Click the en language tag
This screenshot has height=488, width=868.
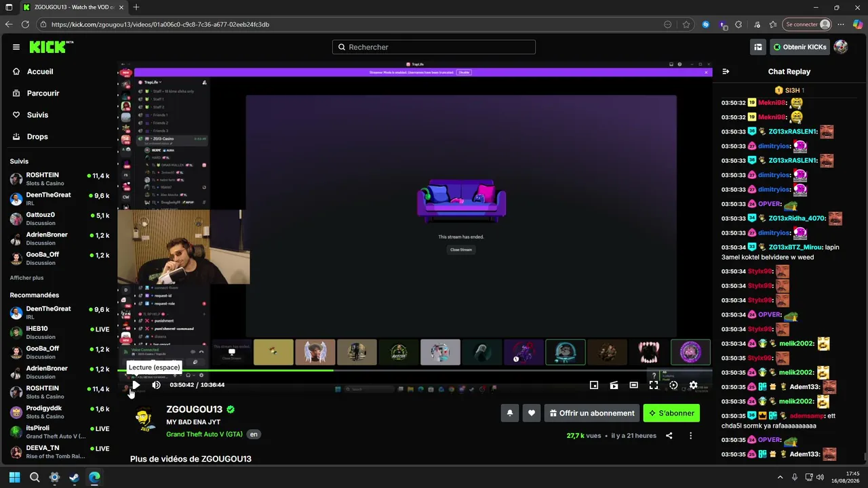pos(254,434)
